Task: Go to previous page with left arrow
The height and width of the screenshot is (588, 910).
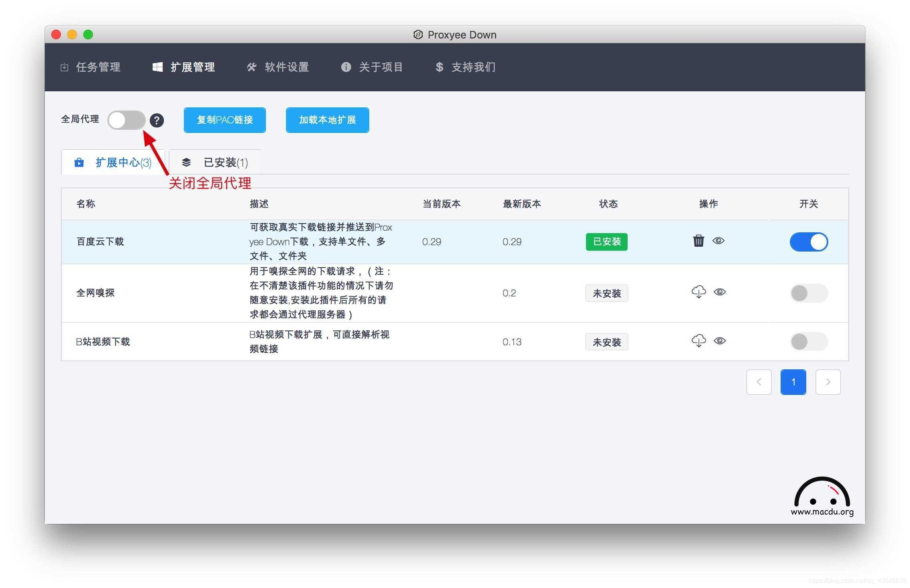Action: tap(759, 382)
